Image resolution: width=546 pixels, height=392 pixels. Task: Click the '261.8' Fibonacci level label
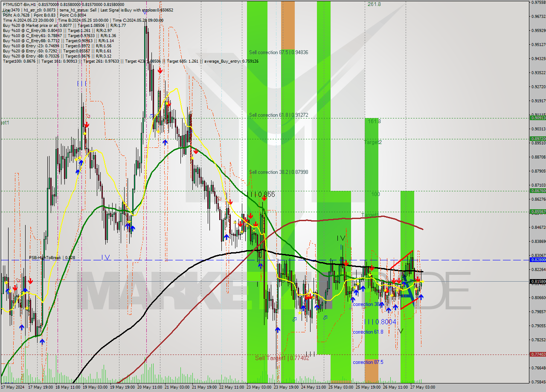[374, 4]
